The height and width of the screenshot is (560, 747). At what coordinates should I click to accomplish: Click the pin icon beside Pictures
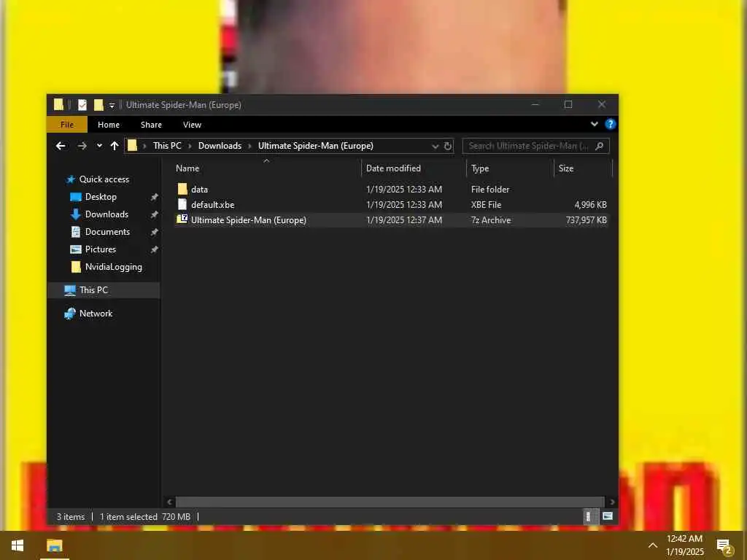[154, 249]
